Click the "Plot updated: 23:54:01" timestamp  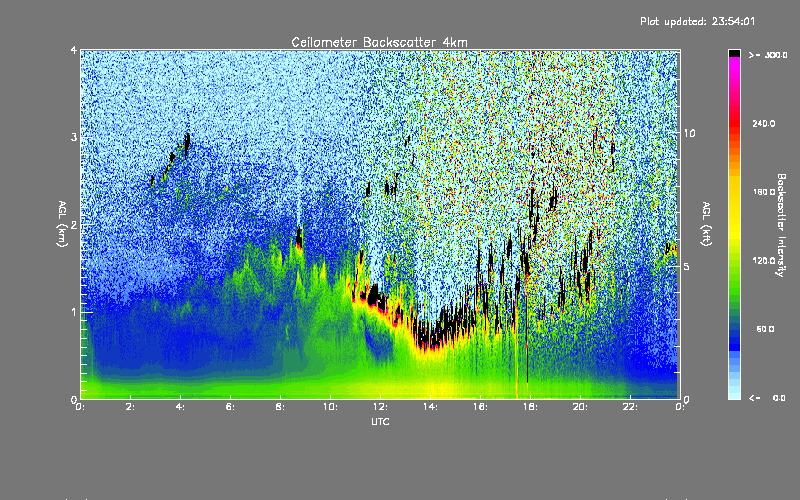point(697,22)
